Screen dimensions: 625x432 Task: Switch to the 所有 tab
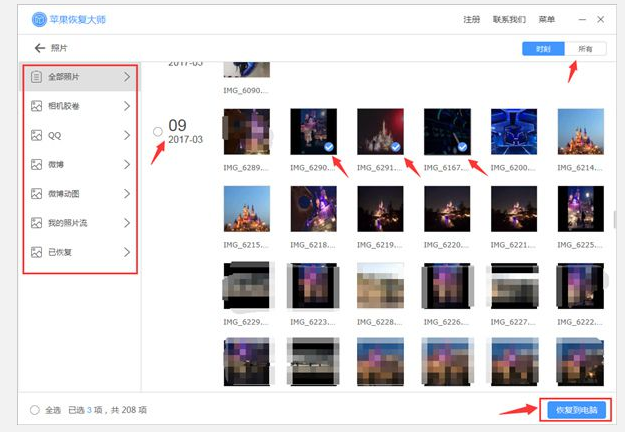pos(585,49)
